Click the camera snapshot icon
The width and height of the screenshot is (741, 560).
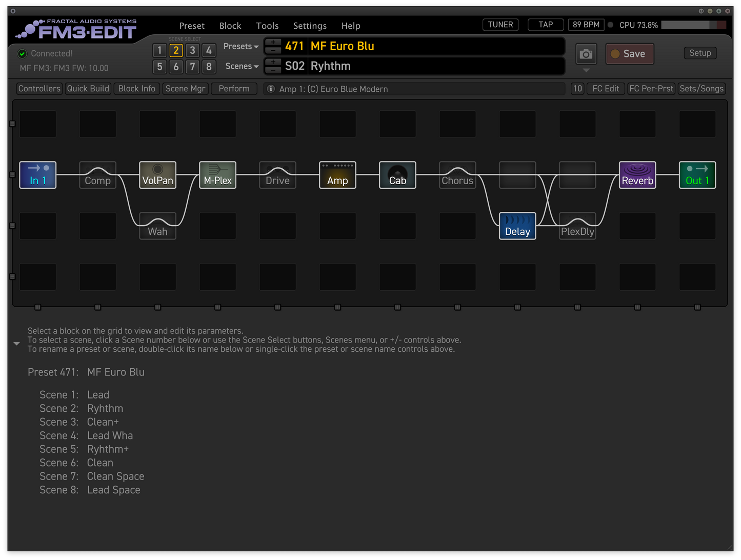[586, 53]
